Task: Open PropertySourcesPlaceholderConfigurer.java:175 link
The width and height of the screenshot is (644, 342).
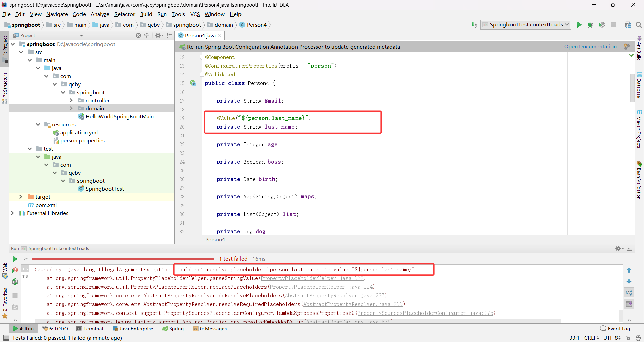Action: coord(425,313)
